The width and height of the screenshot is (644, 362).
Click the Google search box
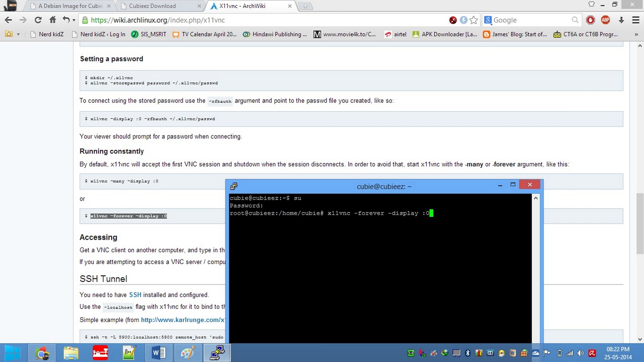[531, 20]
